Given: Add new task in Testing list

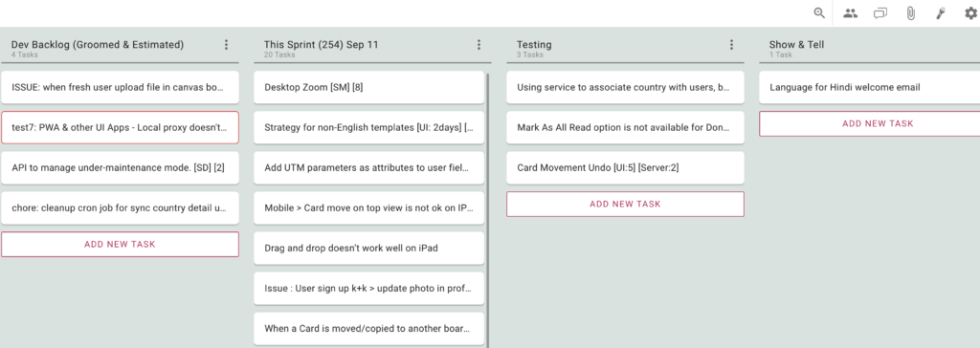Looking at the screenshot, I should coord(625,205).
